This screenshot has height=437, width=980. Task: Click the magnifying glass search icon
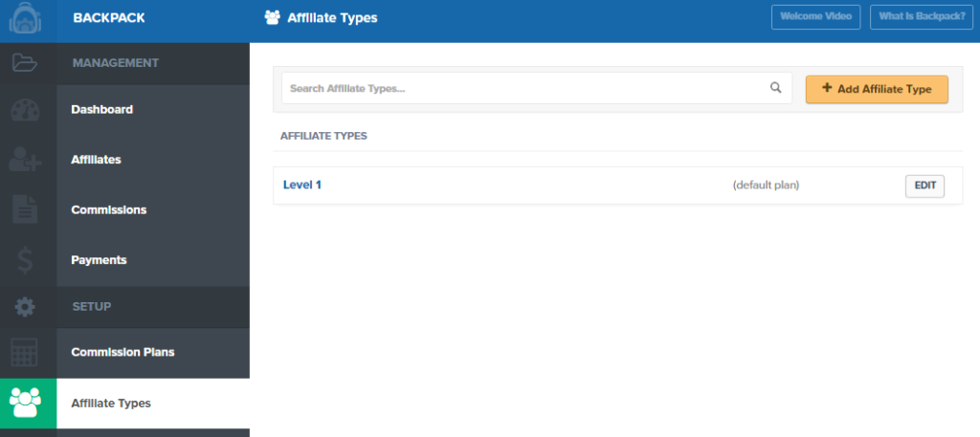(x=775, y=87)
